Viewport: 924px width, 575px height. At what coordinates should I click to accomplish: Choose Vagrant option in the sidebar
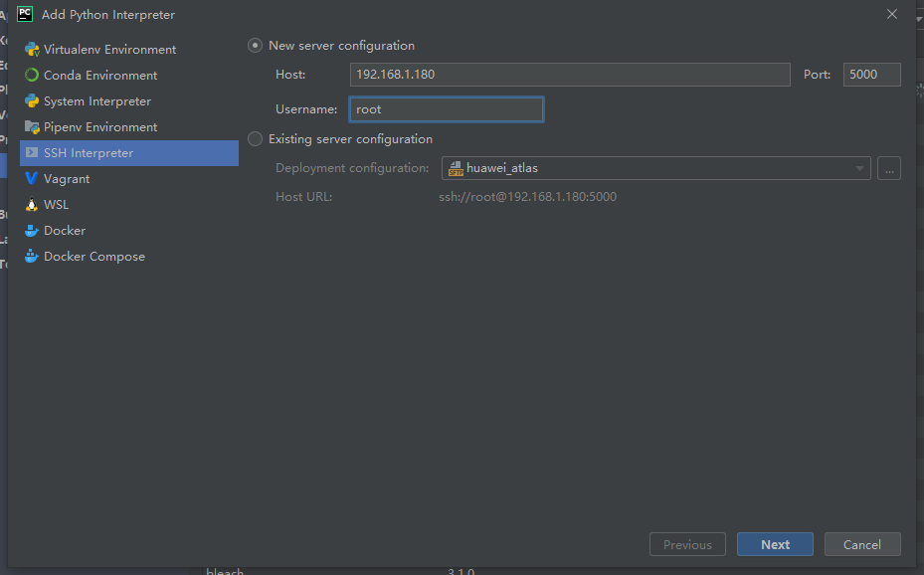129,178
